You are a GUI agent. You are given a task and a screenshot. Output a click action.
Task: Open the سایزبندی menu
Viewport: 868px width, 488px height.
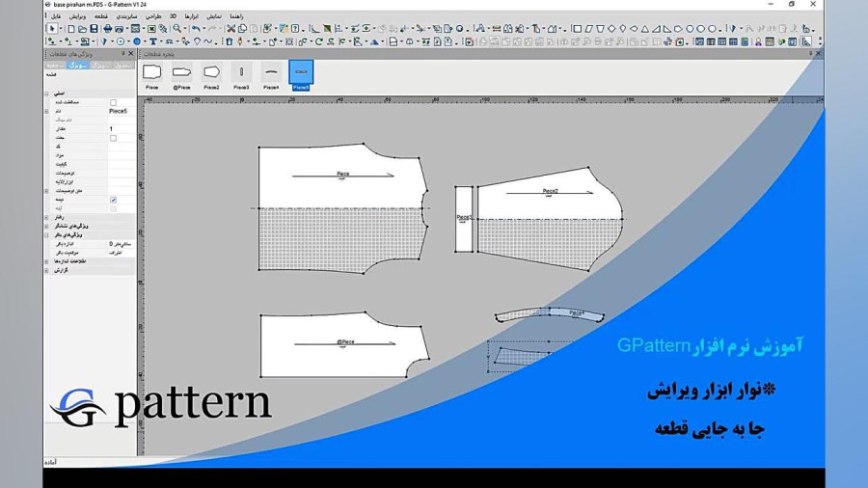point(126,16)
